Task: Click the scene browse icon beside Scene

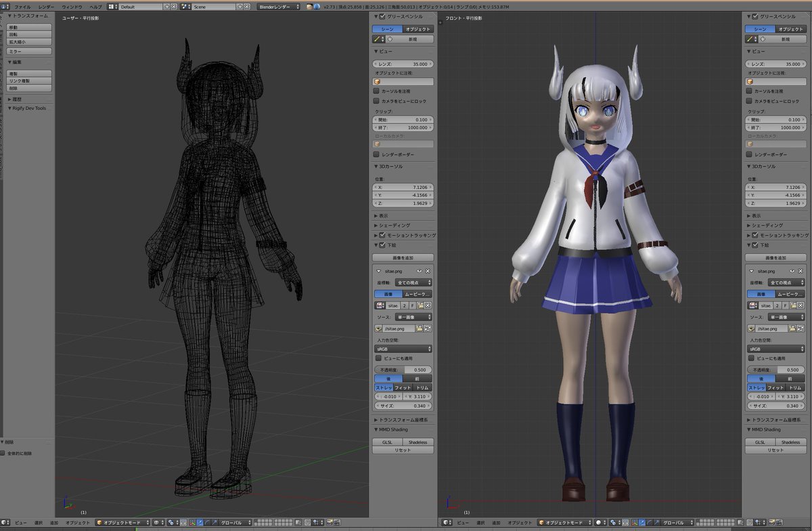Action: 185,6
